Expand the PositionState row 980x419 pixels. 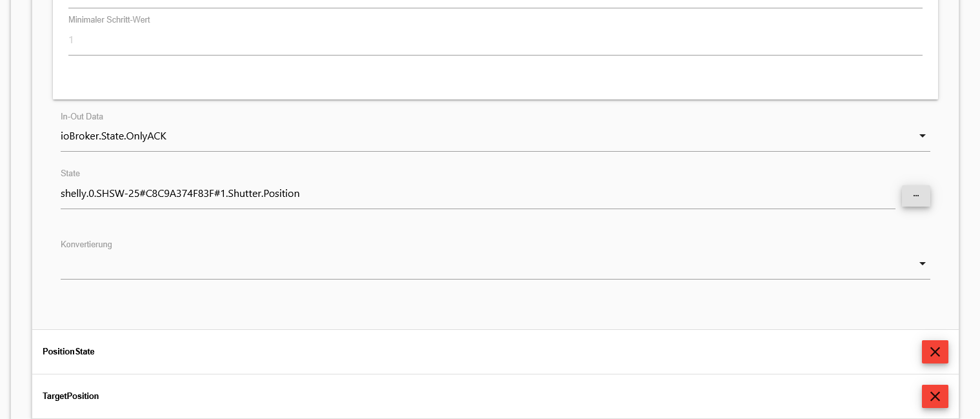452,352
